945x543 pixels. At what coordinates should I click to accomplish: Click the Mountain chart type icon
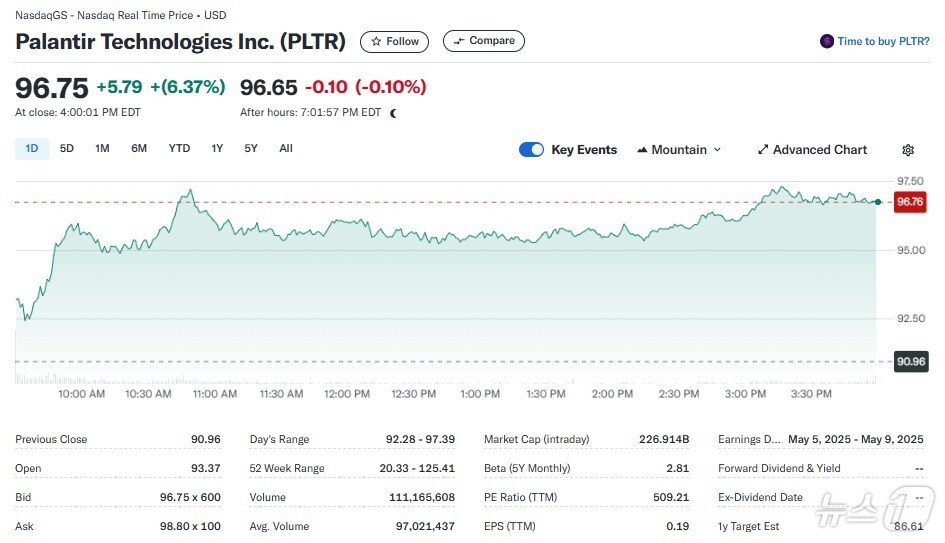click(642, 150)
